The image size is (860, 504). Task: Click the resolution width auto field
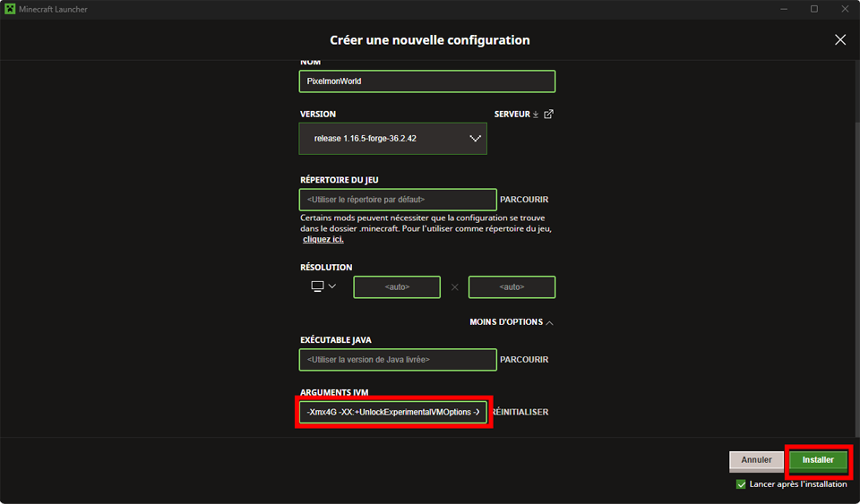(x=397, y=287)
